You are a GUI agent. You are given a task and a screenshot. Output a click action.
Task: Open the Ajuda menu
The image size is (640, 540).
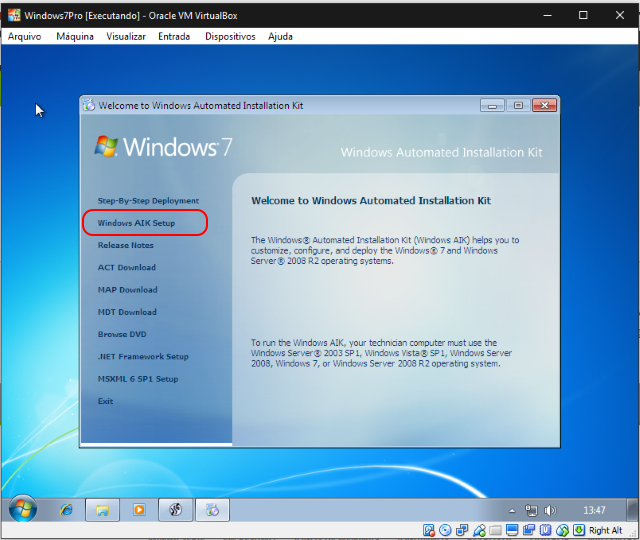tap(280, 36)
